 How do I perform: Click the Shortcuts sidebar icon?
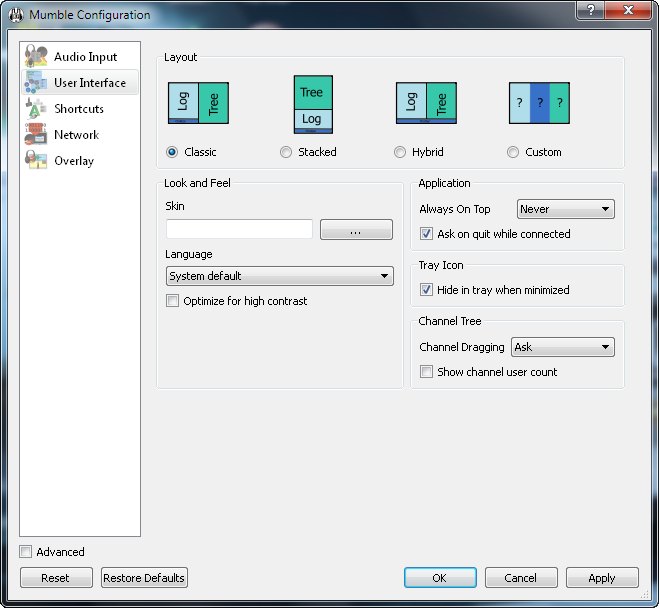tap(36, 108)
